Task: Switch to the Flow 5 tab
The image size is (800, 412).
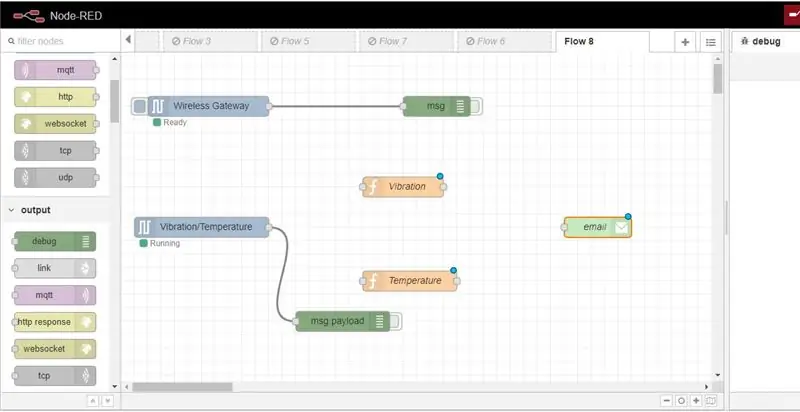Action: [x=309, y=41]
